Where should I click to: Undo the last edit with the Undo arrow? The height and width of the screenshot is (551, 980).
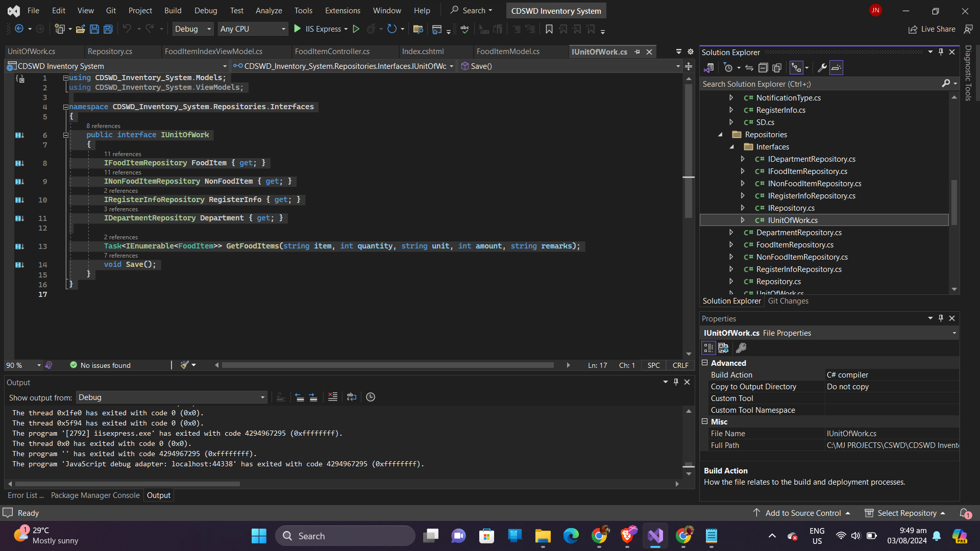(x=127, y=29)
